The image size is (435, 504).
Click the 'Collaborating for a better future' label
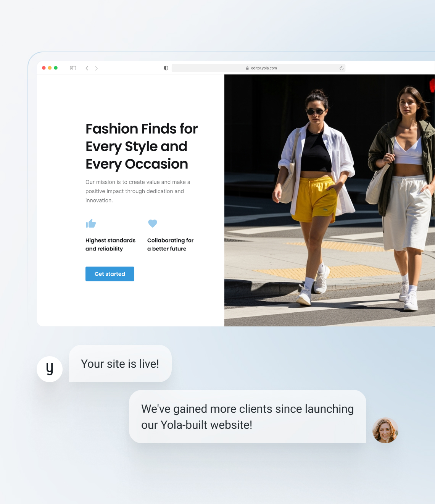click(170, 244)
